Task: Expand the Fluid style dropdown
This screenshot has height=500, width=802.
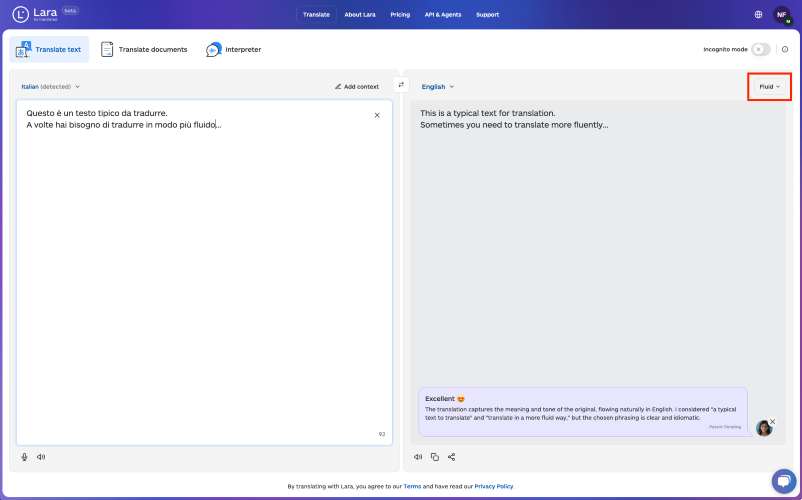Action: [x=770, y=87]
